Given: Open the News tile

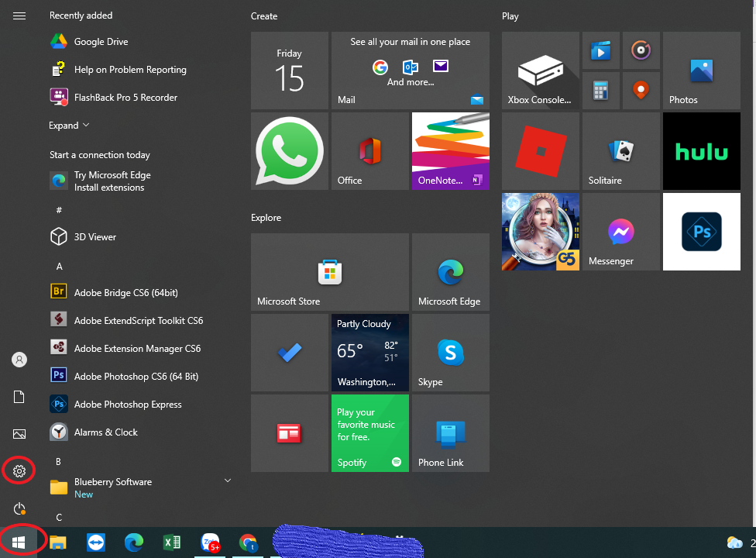Looking at the screenshot, I should coord(289,433).
